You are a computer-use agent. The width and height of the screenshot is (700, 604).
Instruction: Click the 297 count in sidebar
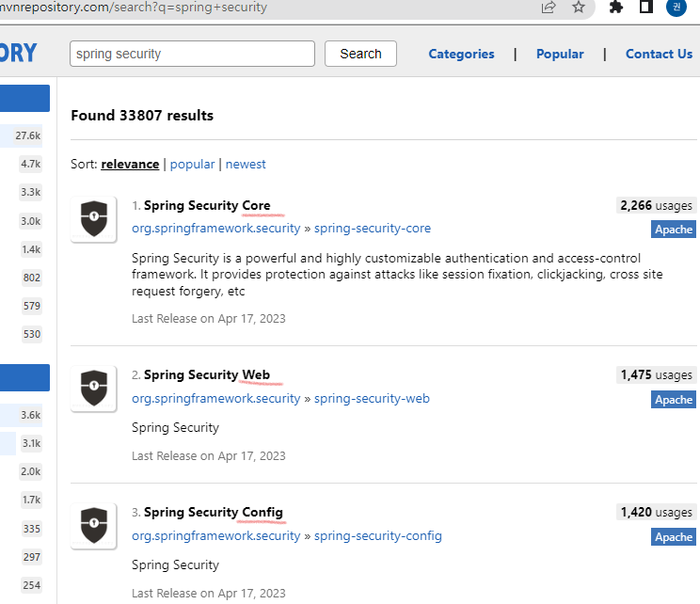tap(32, 557)
